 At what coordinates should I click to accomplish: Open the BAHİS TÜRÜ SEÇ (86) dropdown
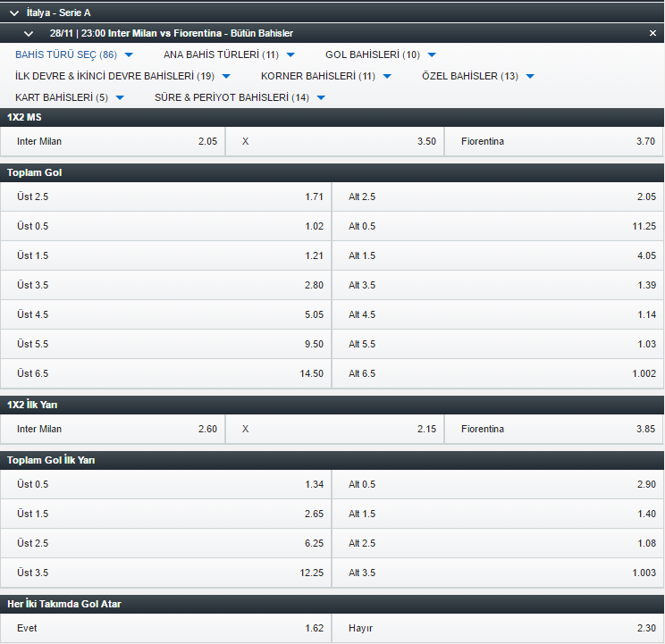[74, 54]
